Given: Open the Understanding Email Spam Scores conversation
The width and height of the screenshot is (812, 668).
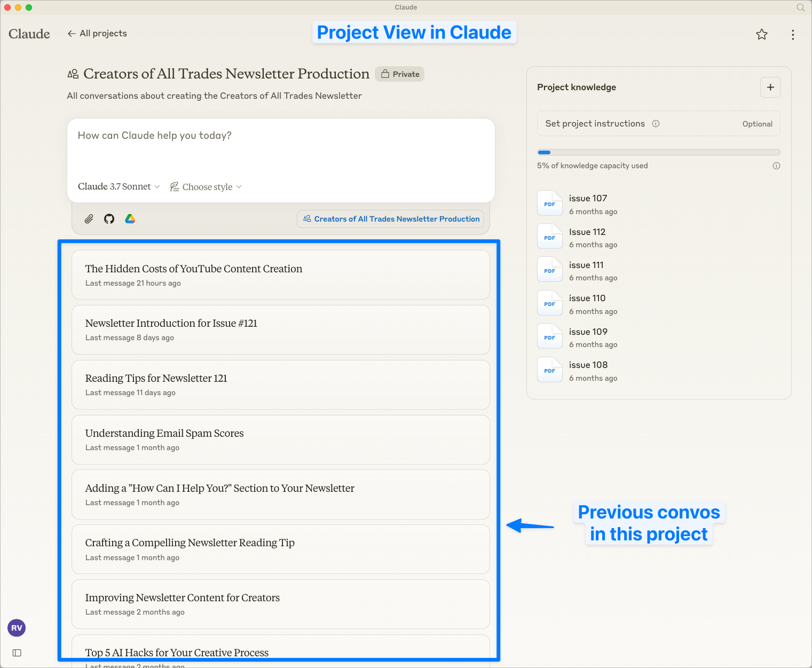Looking at the screenshot, I should [280, 439].
